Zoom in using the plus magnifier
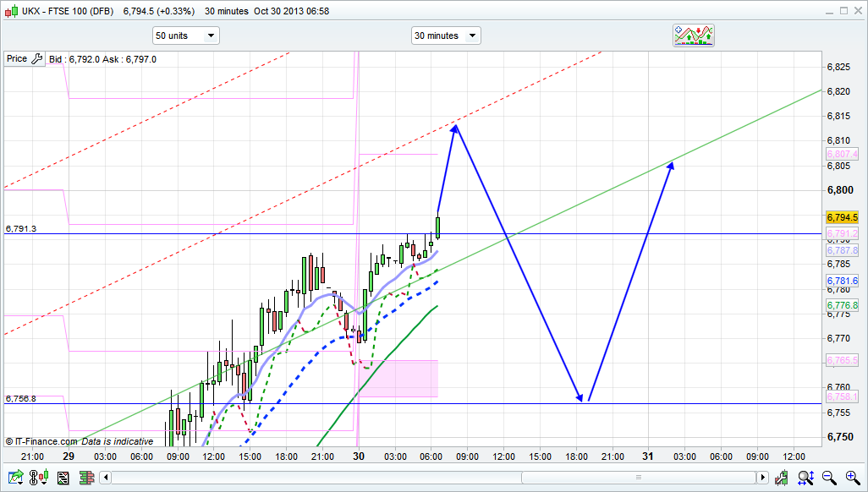The image size is (868, 492). tap(851, 478)
